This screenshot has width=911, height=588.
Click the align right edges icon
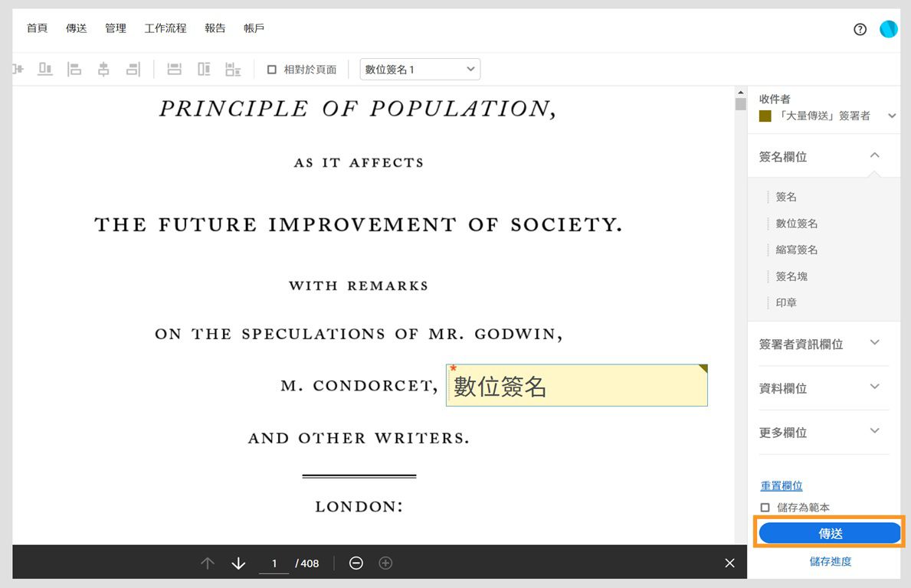click(133, 69)
